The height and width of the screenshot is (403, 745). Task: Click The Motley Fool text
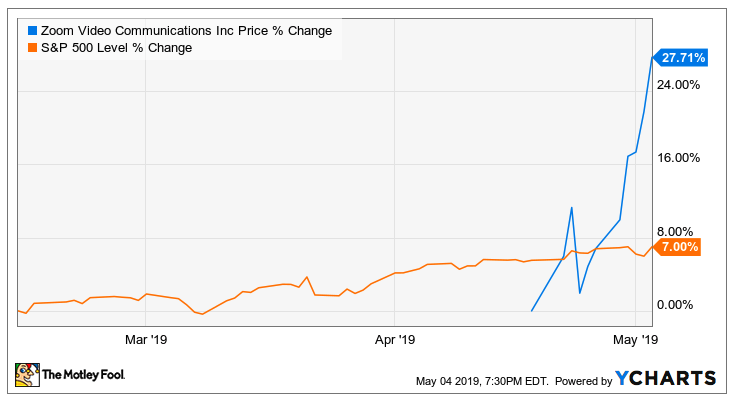click(x=90, y=377)
